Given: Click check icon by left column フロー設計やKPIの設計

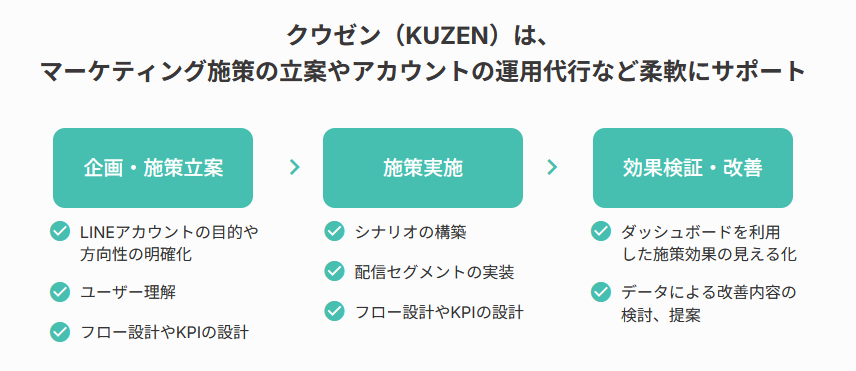Looking at the screenshot, I should [60, 332].
